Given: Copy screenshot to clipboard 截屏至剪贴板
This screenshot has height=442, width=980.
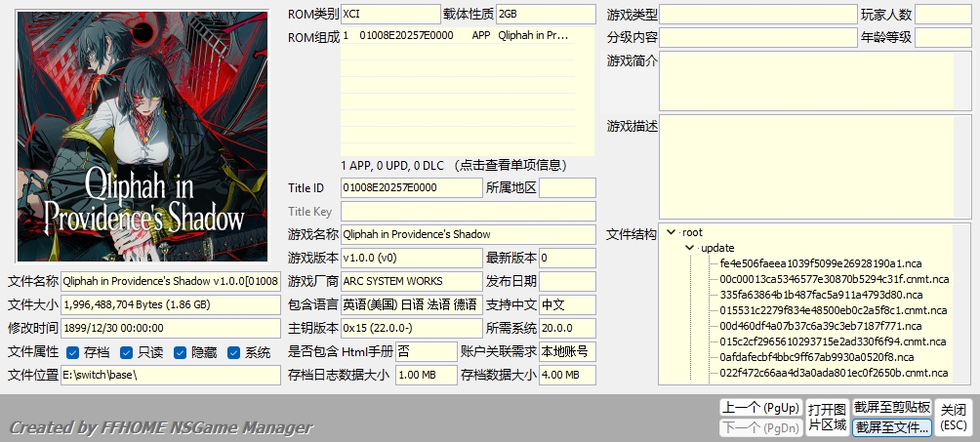Looking at the screenshot, I should (892, 408).
